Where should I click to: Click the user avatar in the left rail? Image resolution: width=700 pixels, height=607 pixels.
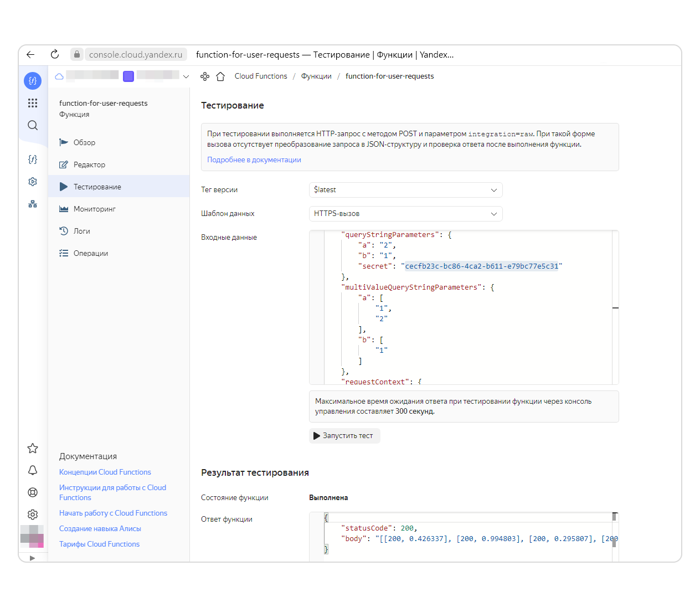(32, 536)
